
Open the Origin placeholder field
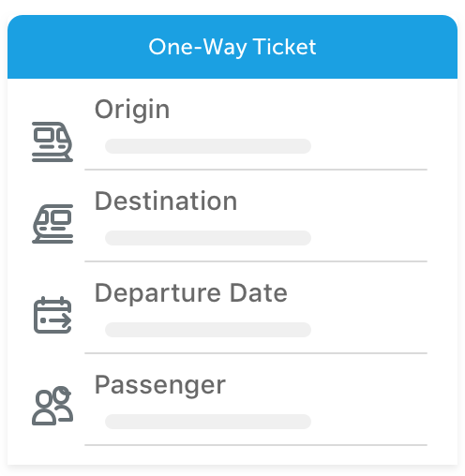208,146
